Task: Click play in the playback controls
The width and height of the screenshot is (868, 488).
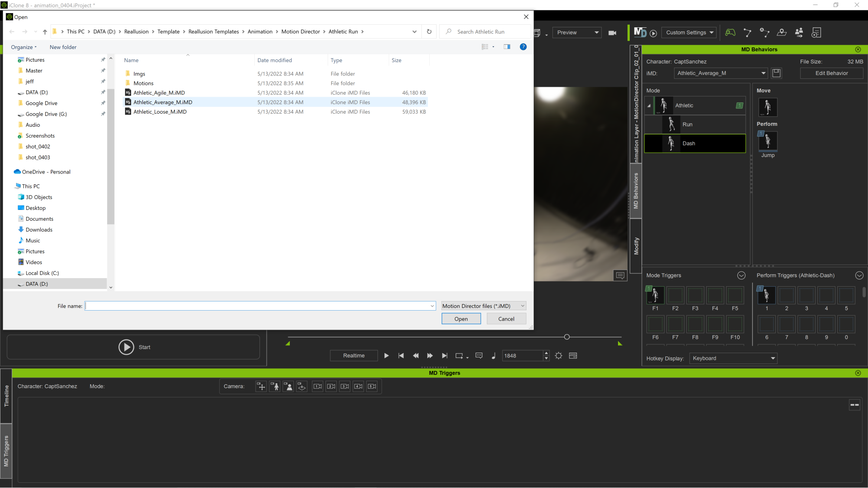Action: [x=386, y=356]
